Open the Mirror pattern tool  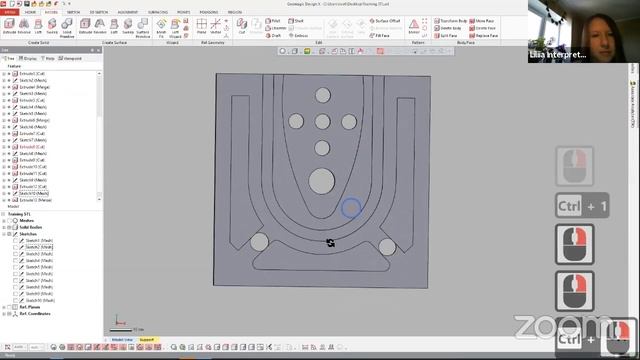(x=413, y=27)
